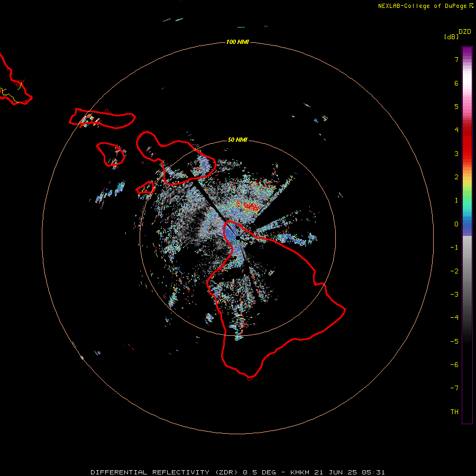Click the 5 value on color scale

point(456,106)
